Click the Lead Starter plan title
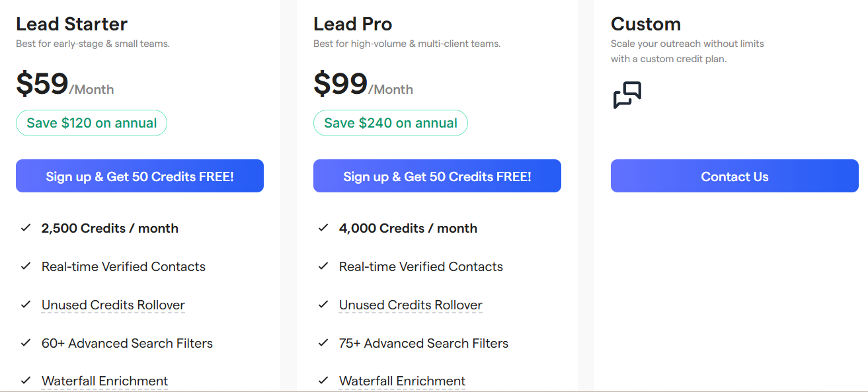The width and height of the screenshot is (868, 392). point(71,24)
